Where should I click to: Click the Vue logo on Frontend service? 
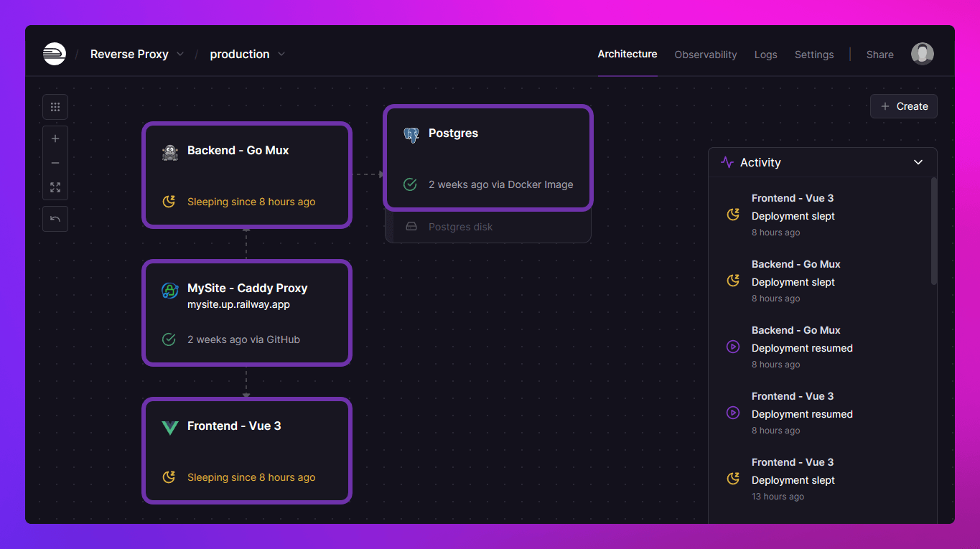[169, 427]
